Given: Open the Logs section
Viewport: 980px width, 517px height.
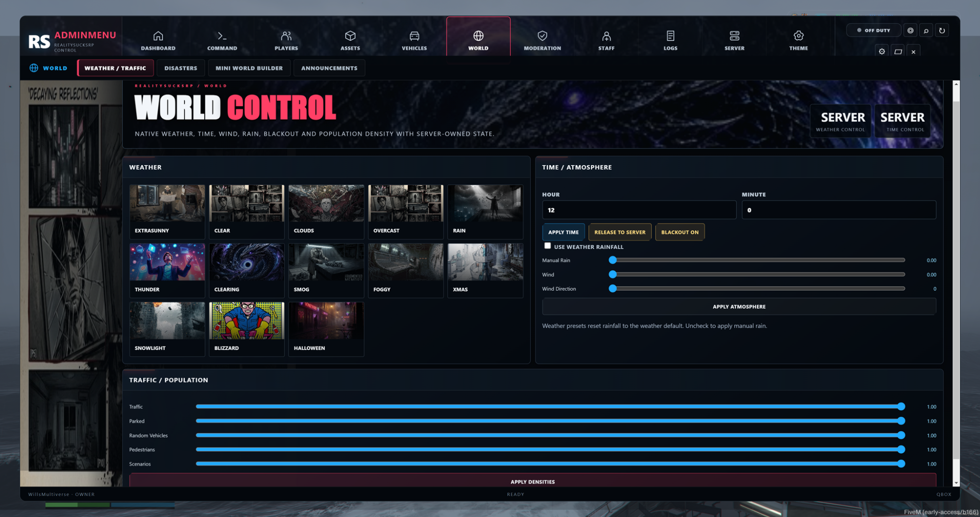Looking at the screenshot, I should tap(670, 41).
